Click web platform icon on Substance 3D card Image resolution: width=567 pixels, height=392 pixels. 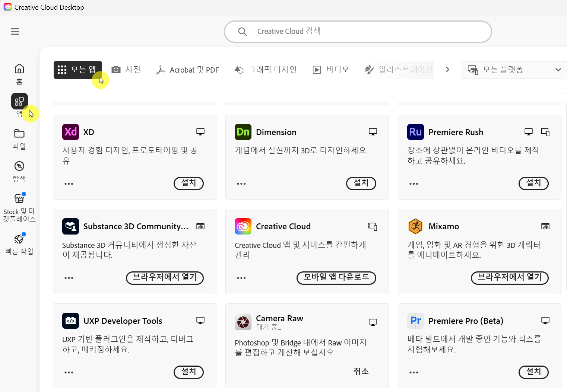[x=200, y=226]
